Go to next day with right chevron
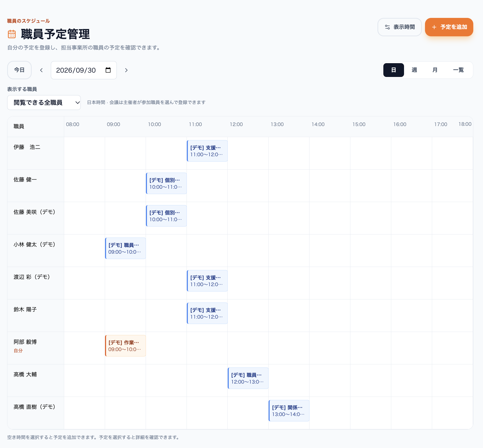The height and width of the screenshot is (448, 483). coord(126,70)
